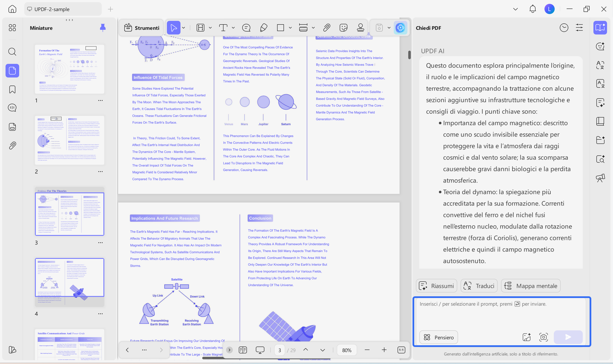The width and height of the screenshot is (613, 364).
Task: Click the Mappa mentale button
Action: pyautogui.click(x=531, y=286)
